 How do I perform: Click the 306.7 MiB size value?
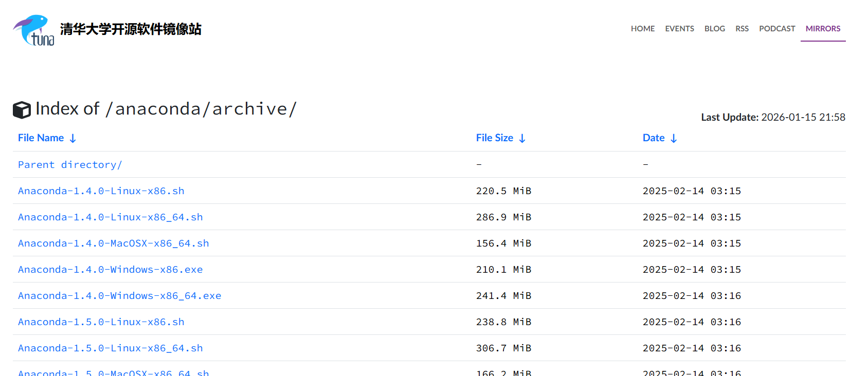click(x=504, y=348)
